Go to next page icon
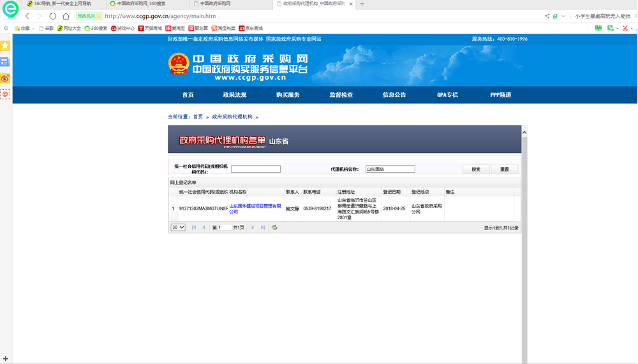This screenshot has height=364, width=638. pos(253,228)
